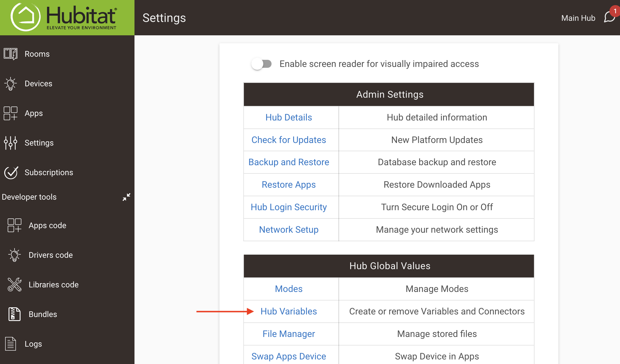Click 'Manage Modes' cell
620x364 pixels.
click(x=437, y=289)
